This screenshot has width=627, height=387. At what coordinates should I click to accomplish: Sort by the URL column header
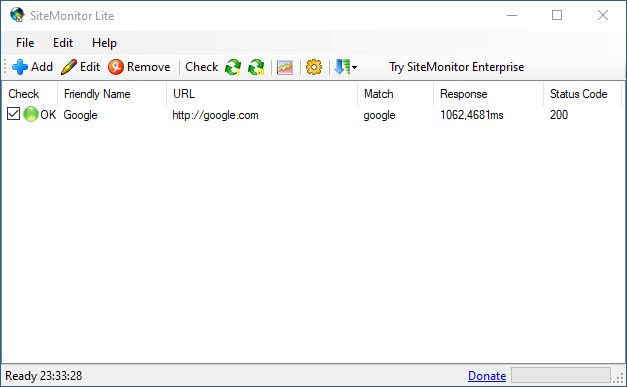pos(262,94)
